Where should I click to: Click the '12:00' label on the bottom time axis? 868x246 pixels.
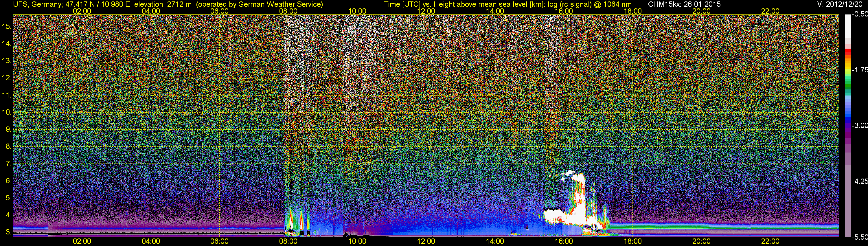pos(426,241)
